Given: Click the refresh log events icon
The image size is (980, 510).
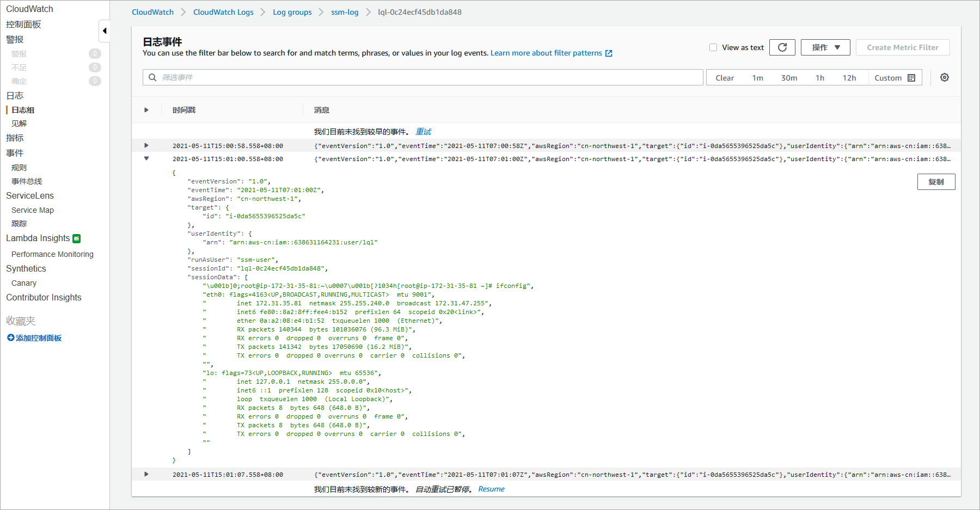Looking at the screenshot, I should 782,47.
